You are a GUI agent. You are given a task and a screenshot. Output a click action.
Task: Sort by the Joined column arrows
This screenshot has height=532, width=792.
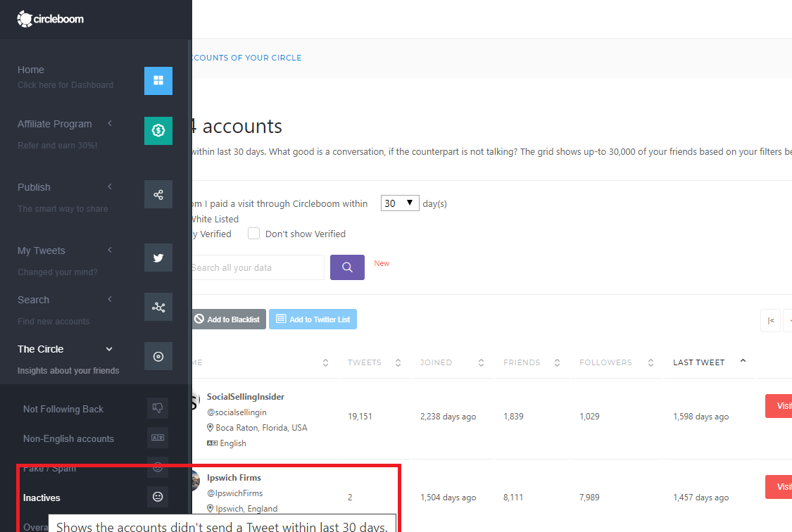(481, 362)
